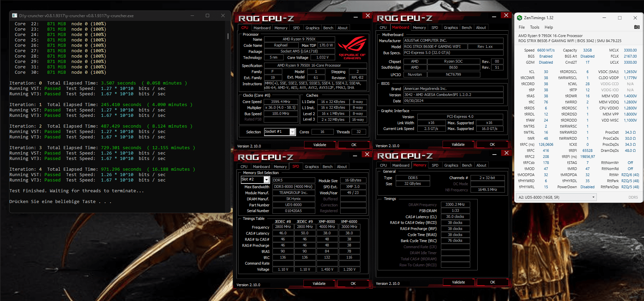Select SPD tab in the DRAM Timings CPU-Z window
The width and height of the screenshot is (644, 301).
(x=435, y=165)
